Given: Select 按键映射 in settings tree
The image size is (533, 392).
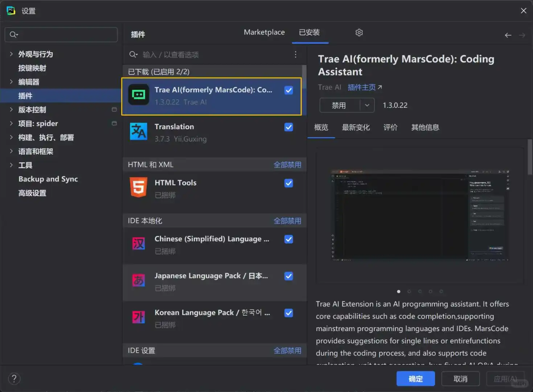Looking at the screenshot, I should pos(32,68).
